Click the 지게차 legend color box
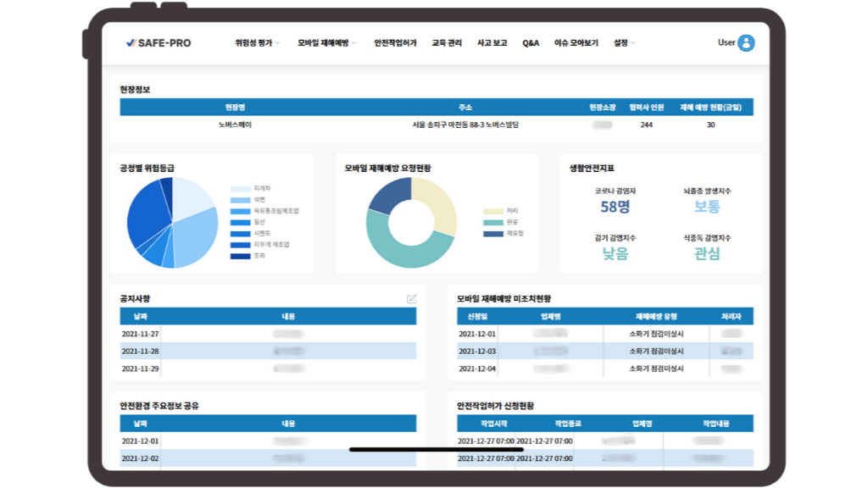This screenshot has width=868, height=488. [x=240, y=189]
